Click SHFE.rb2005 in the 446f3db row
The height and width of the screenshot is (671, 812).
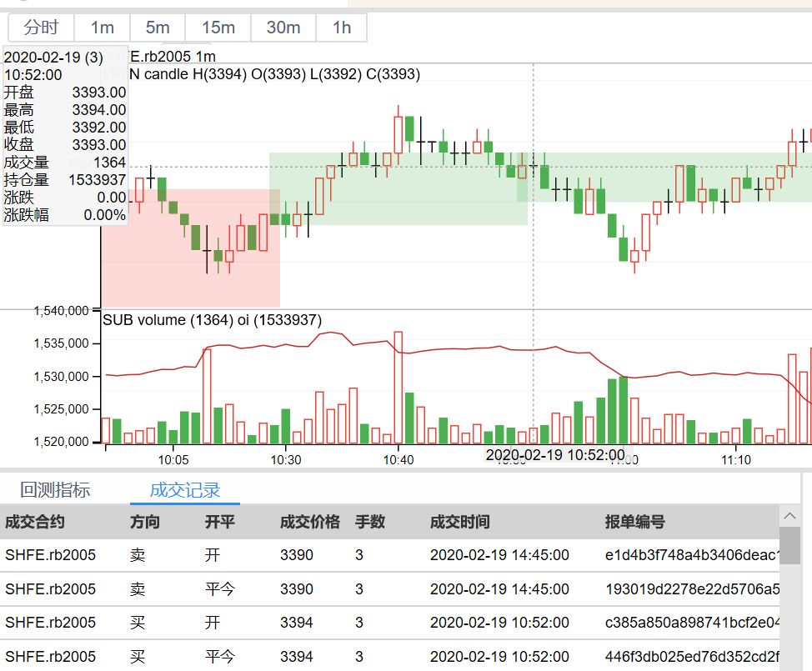pyautogui.click(x=50, y=657)
